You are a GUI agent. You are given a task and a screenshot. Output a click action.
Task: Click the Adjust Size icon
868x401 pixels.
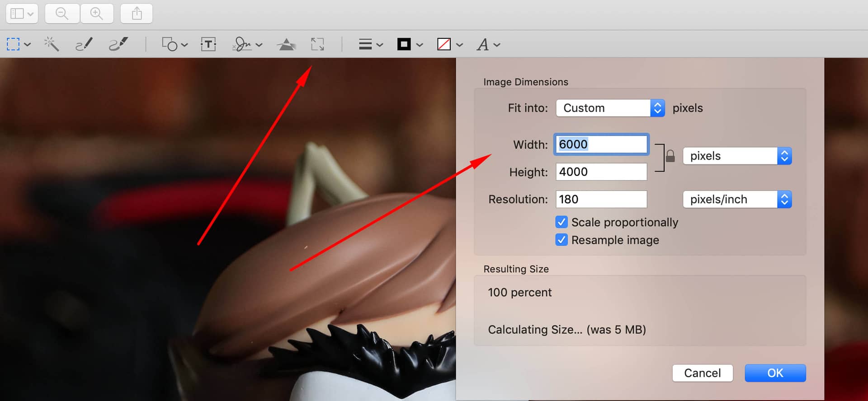click(x=318, y=44)
